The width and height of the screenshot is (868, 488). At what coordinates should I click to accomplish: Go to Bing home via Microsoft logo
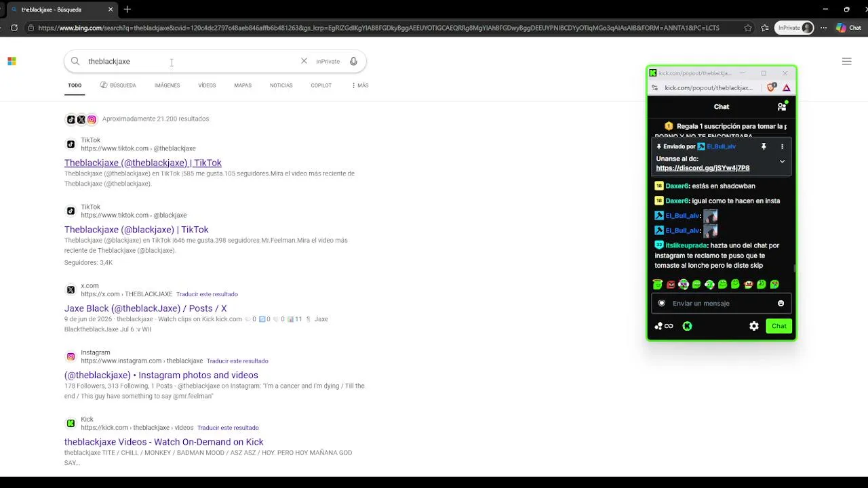12,61
